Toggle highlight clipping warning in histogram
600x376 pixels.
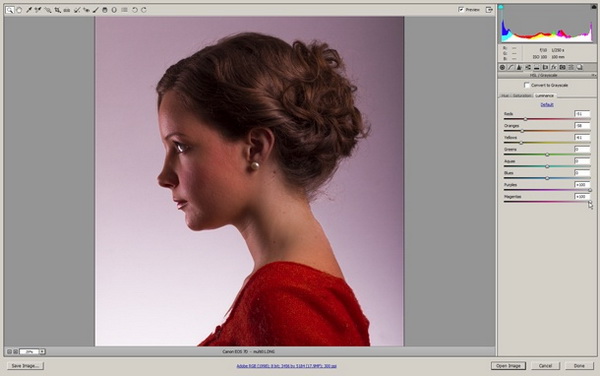pyautogui.click(x=594, y=7)
